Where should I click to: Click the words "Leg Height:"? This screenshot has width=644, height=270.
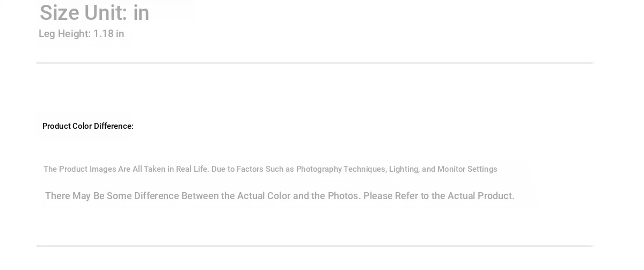pos(64,34)
